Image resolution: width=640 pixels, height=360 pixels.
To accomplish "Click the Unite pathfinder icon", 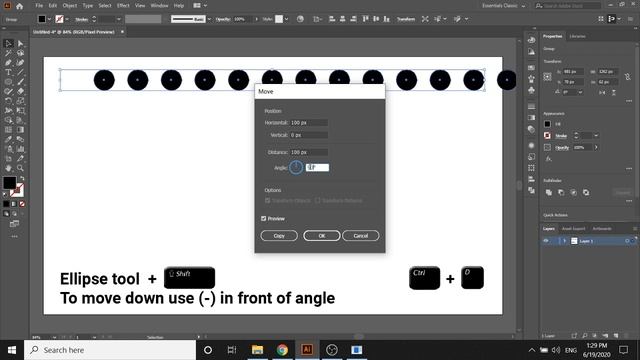I will (x=549, y=192).
